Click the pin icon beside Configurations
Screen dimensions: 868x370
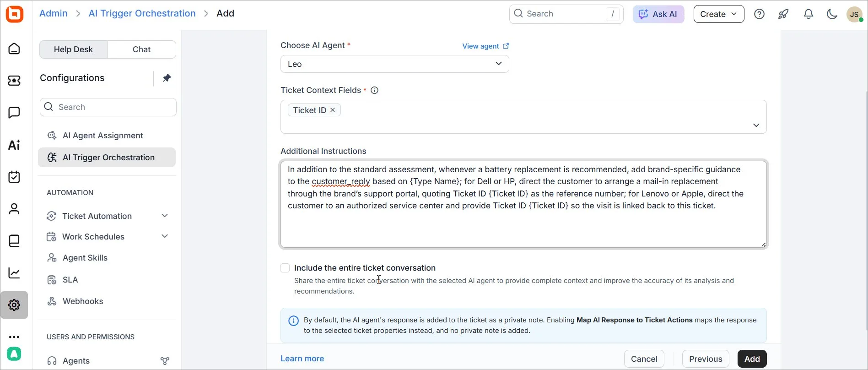click(x=167, y=78)
